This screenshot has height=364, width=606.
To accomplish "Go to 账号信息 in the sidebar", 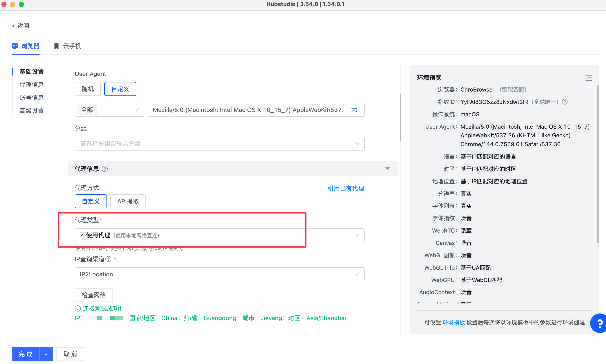I will [31, 98].
